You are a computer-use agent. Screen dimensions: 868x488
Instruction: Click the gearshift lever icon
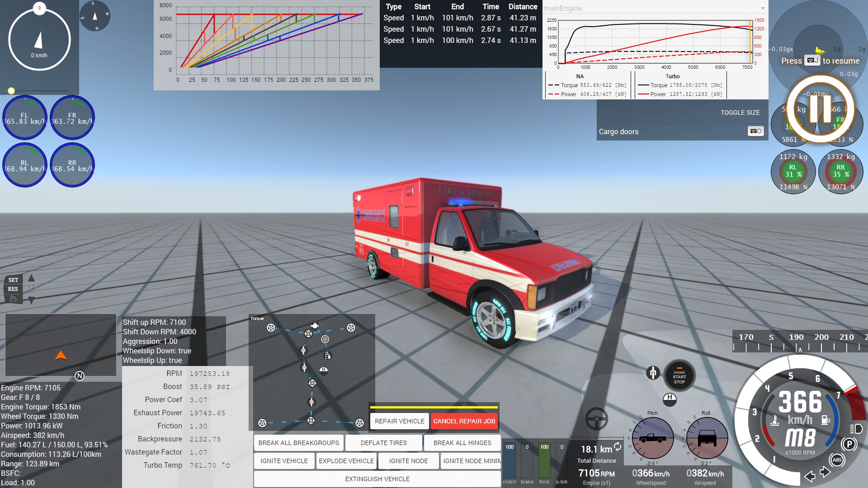point(652,373)
